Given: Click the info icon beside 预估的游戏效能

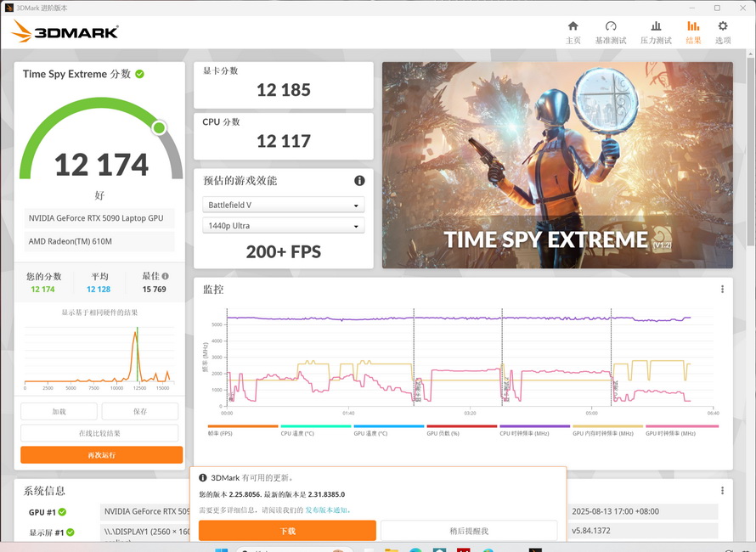Looking at the screenshot, I should click(359, 181).
